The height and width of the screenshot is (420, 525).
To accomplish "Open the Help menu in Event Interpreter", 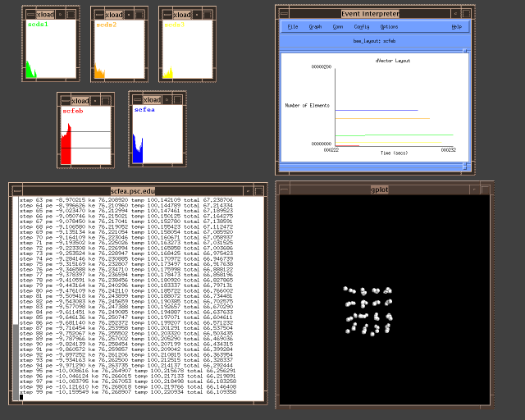I will tap(457, 27).
